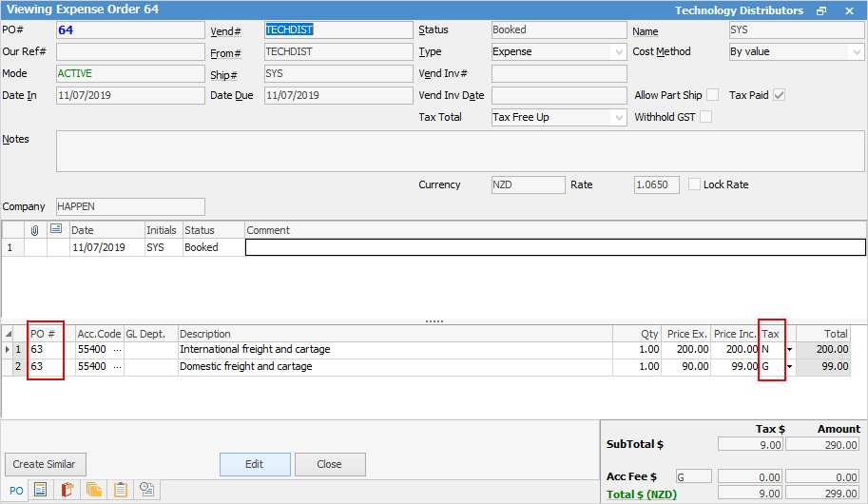
Task: Expand the Cost Method dropdown
Action: pos(856,52)
